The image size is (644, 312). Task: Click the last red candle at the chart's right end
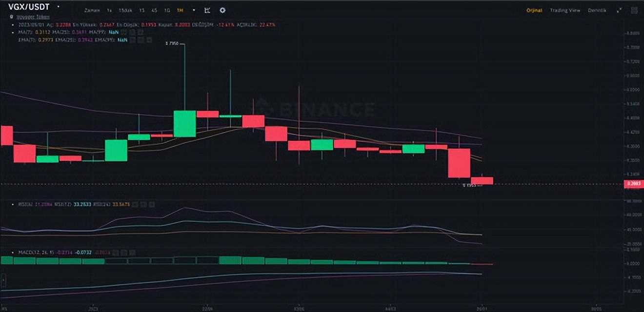482,180
